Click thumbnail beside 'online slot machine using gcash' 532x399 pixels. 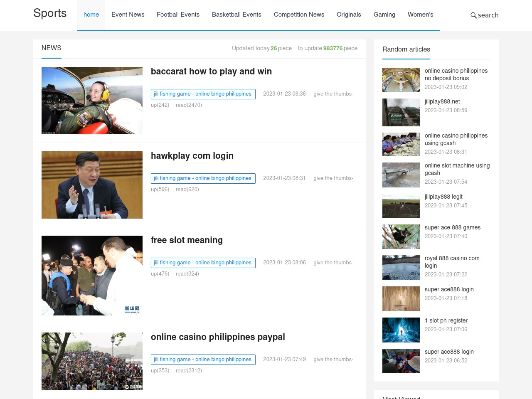401,175
